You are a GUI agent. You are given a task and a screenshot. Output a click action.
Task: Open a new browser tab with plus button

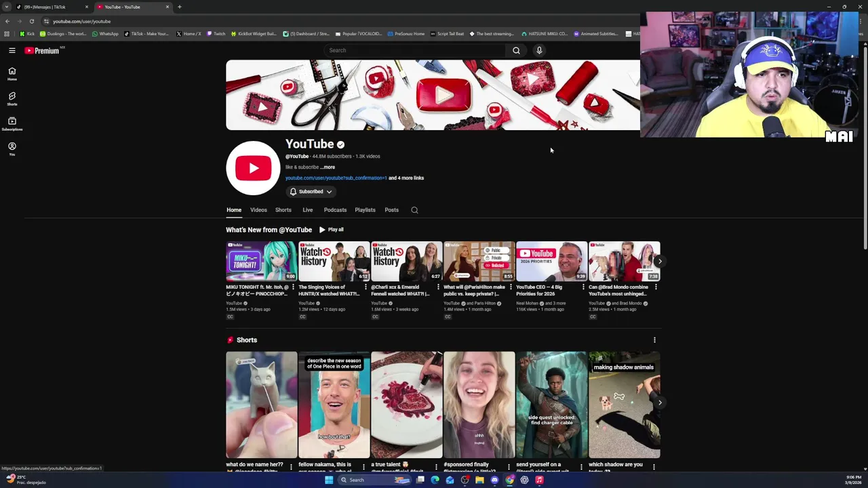coord(180,7)
